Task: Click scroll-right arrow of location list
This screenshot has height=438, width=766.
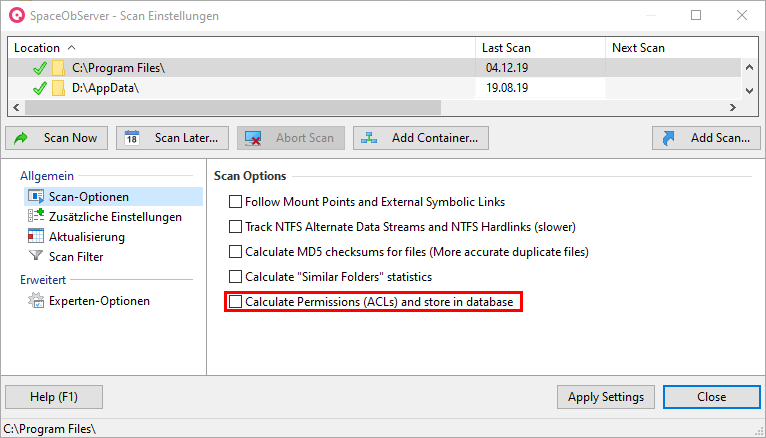Action: point(732,107)
